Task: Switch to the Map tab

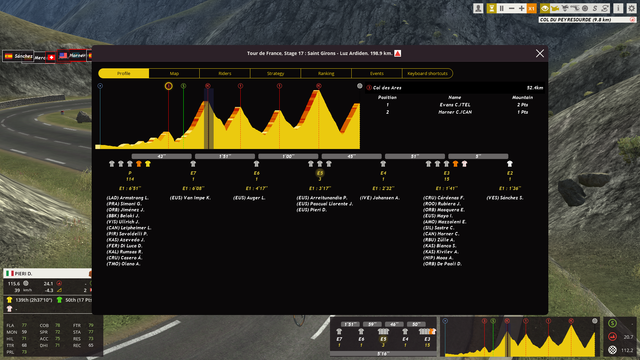Action: pyautogui.click(x=174, y=73)
